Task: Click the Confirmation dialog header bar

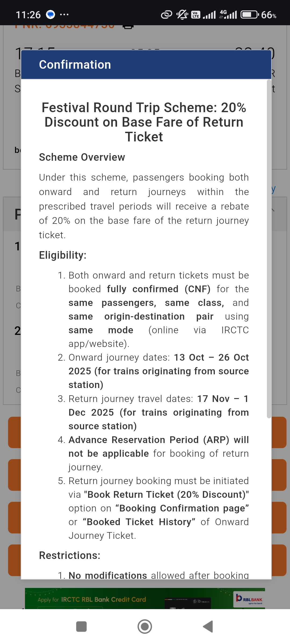Action: (x=146, y=65)
